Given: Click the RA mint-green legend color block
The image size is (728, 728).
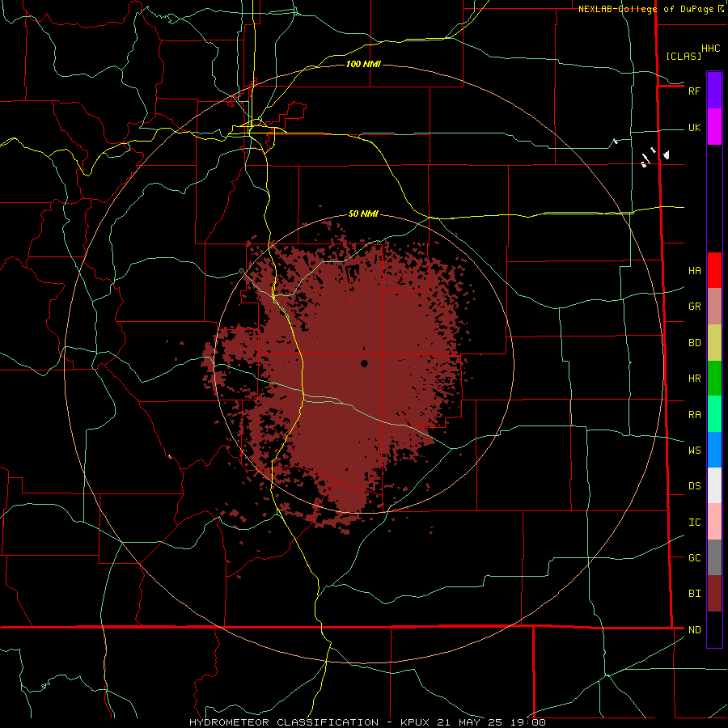Looking at the screenshot, I should click(x=714, y=414).
